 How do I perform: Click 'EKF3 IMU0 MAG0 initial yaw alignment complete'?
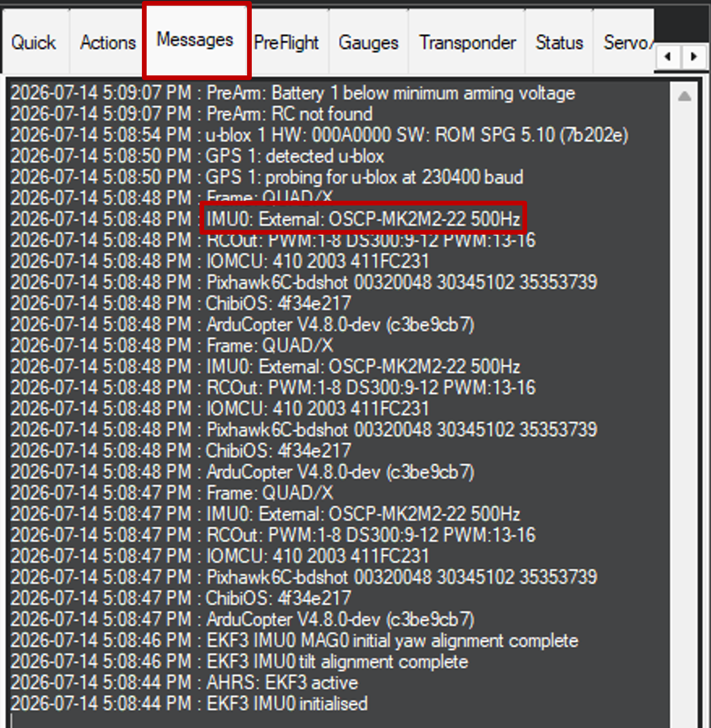click(294, 640)
